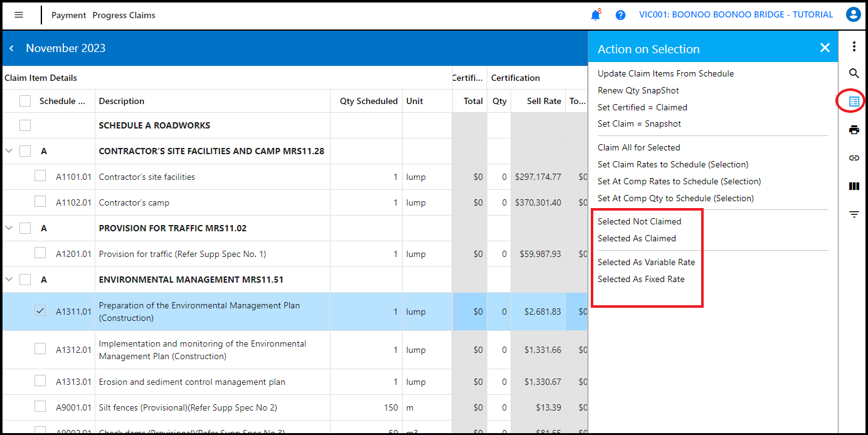The image size is (868, 435).
Task: Open the hamburger navigation menu
Action: point(19,15)
